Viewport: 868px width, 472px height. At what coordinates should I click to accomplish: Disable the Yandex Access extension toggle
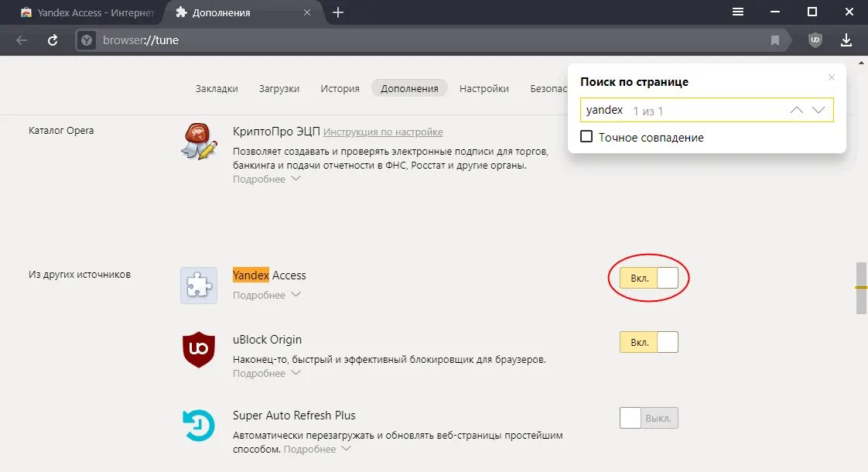[x=649, y=278]
